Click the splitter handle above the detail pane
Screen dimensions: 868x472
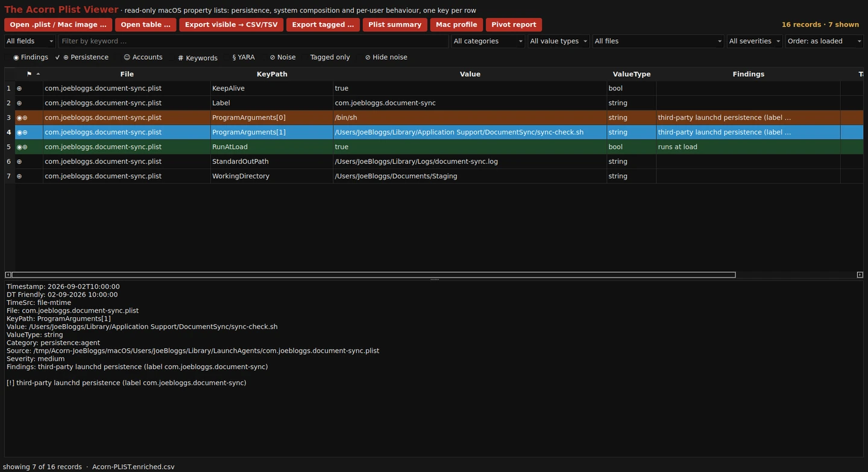[434, 280]
